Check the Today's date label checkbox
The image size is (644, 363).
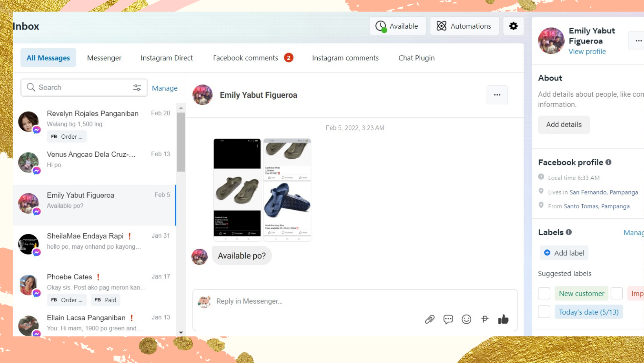point(544,312)
